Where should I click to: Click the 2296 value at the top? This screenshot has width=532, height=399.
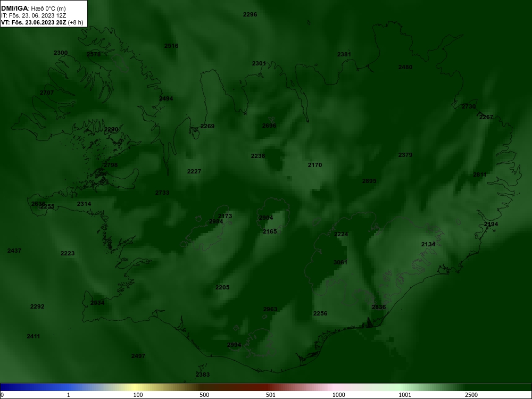click(250, 14)
